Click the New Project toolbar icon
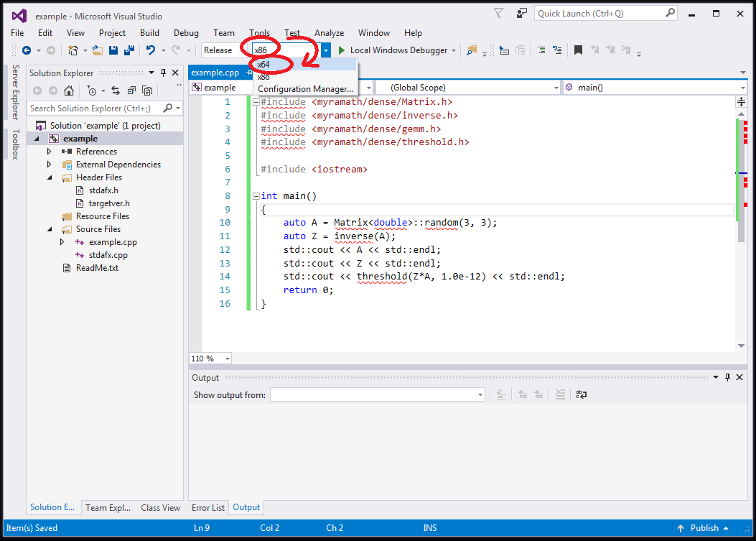This screenshot has height=541, width=756. coord(73,50)
